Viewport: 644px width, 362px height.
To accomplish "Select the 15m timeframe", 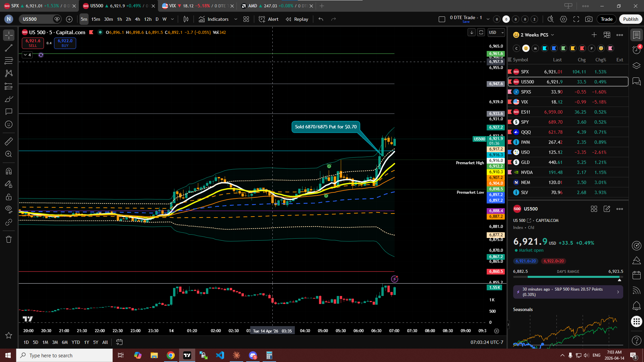I will (96, 19).
